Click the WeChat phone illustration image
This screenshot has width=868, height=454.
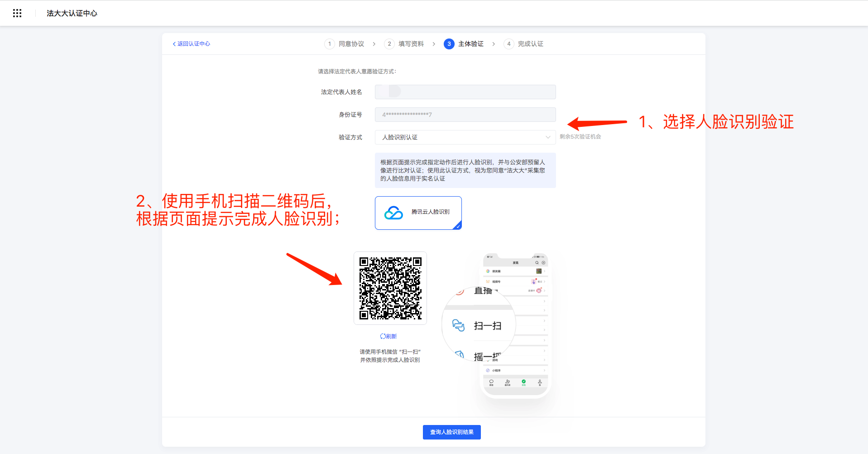(496, 325)
